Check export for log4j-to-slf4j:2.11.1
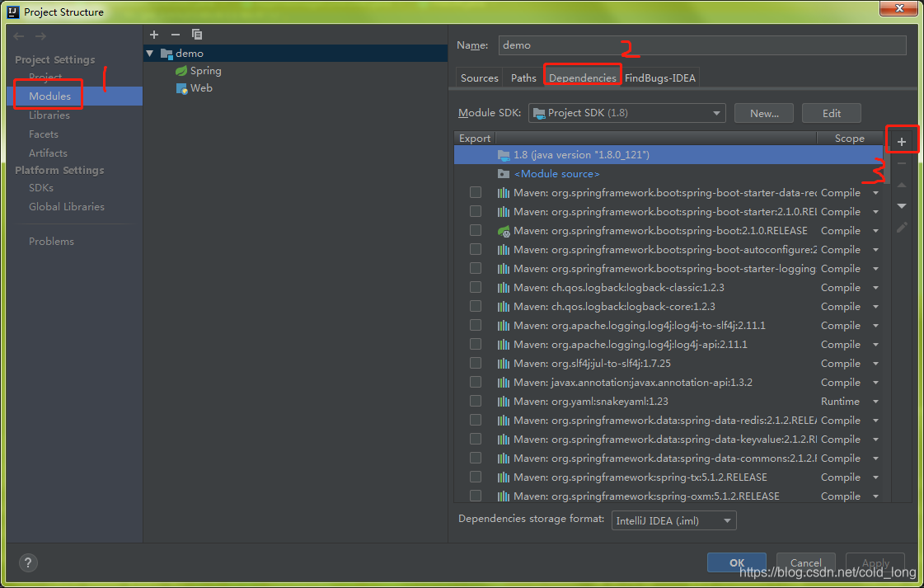This screenshot has width=924, height=588. click(x=476, y=325)
